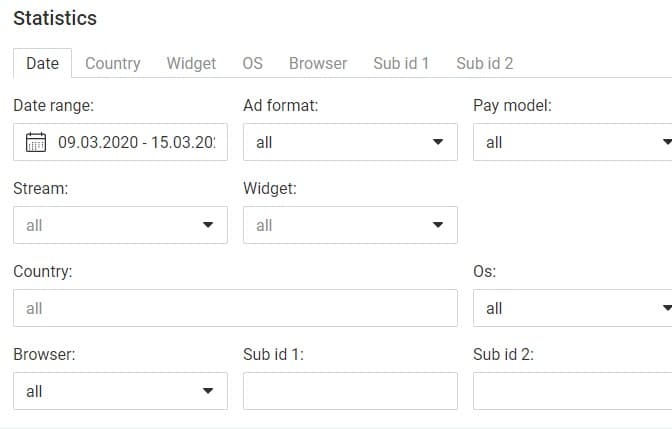672x429 pixels.
Task: Click the Browser dropdown arrow
Action: [x=208, y=390]
